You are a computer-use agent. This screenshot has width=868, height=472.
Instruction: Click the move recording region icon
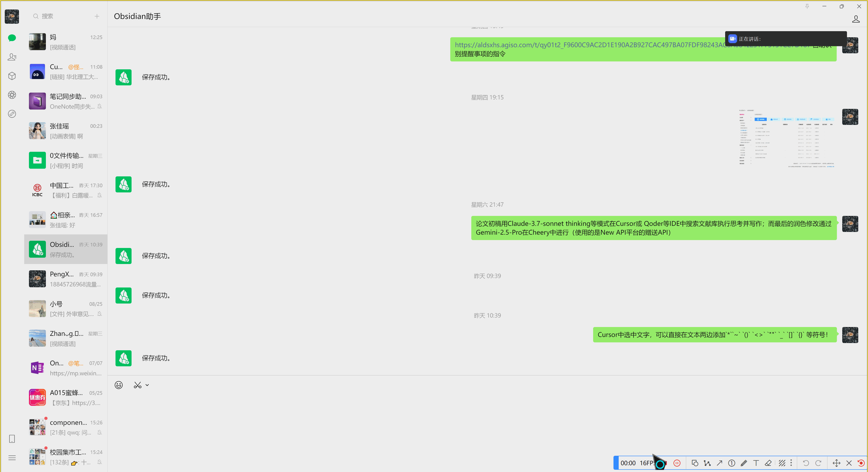point(836,463)
